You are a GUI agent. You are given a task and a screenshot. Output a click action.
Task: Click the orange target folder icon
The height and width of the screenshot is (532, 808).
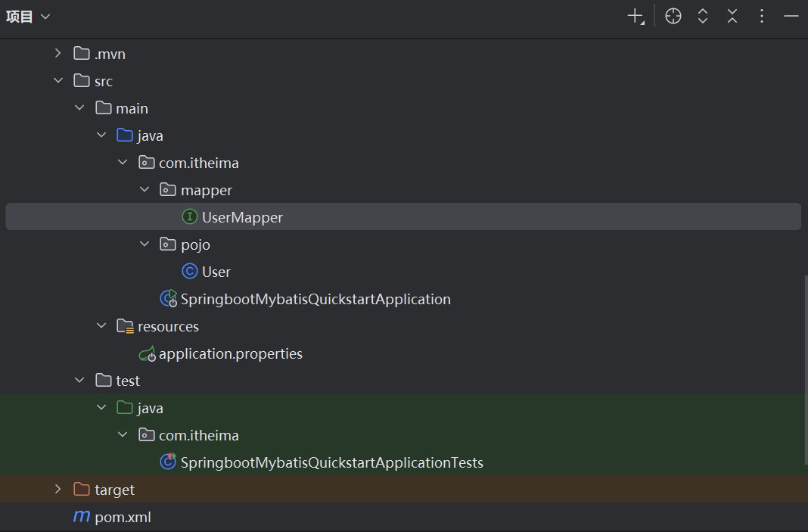tap(82, 489)
